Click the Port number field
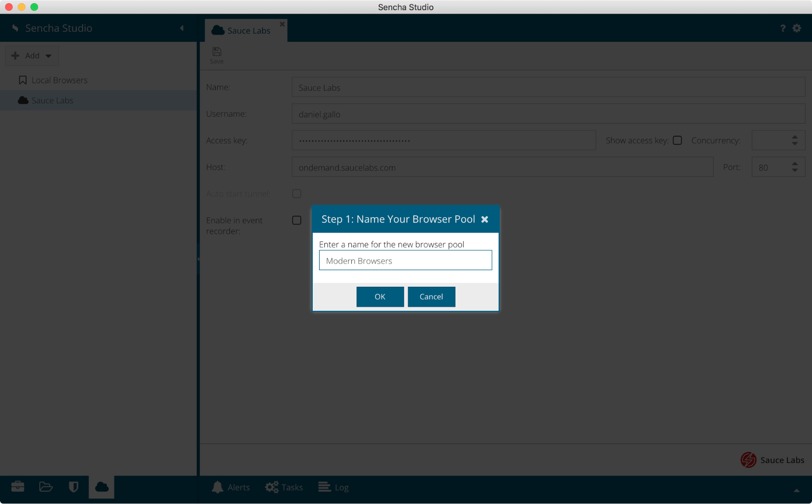 (771, 167)
